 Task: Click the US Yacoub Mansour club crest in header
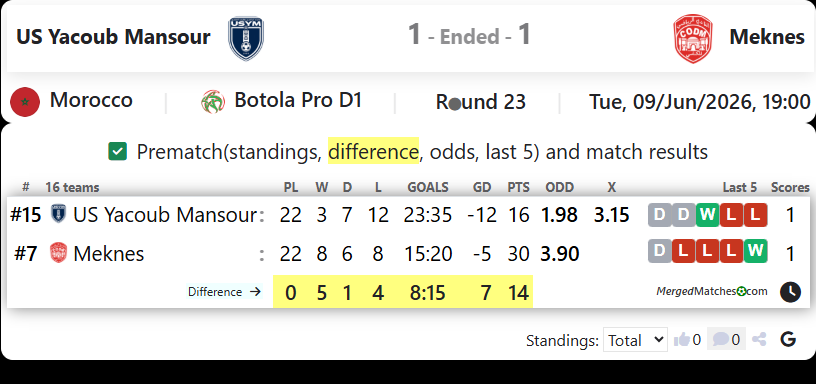(x=246, y=39)
